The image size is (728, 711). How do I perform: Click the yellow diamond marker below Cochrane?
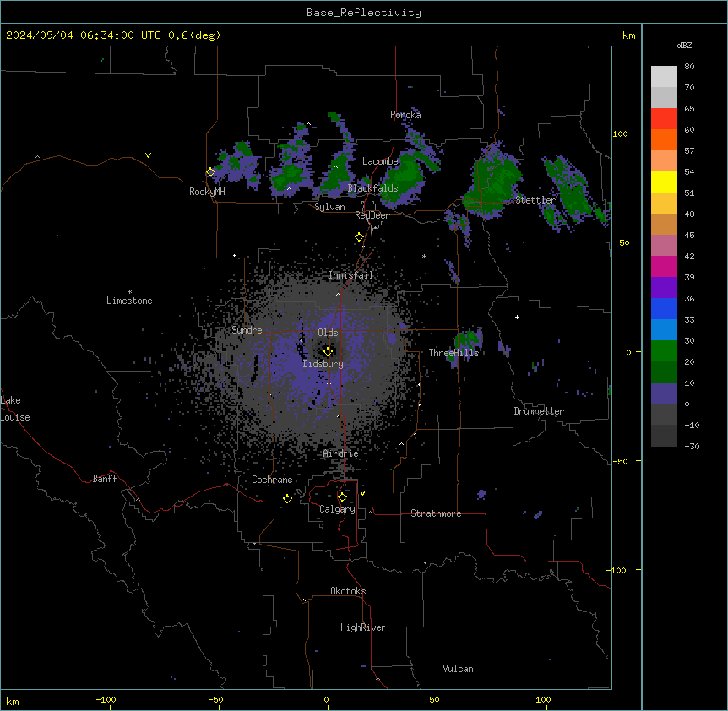(x=287, y=498)
